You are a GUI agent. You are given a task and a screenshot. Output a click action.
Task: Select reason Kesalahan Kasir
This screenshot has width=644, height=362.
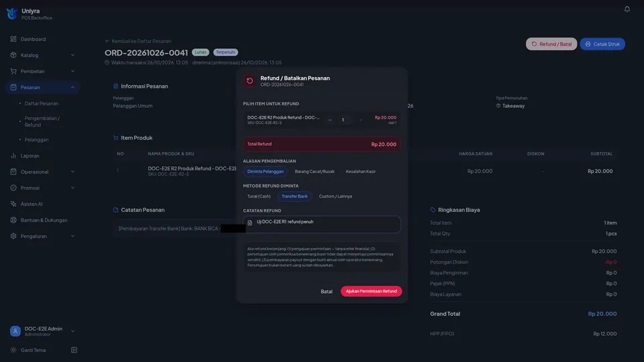tap(361, 172)
